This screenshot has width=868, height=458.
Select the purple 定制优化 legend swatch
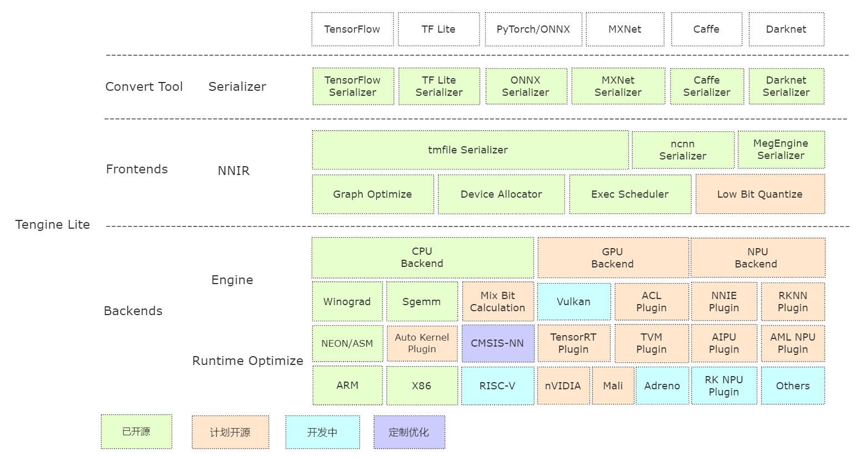pyautogui.click(x=409, y=432)
